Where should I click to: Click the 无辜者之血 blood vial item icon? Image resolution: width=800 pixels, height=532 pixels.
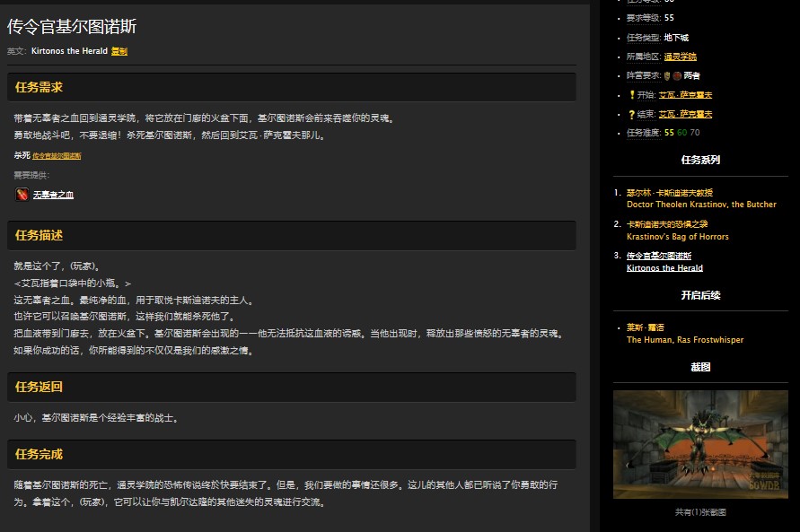(21, 195)
